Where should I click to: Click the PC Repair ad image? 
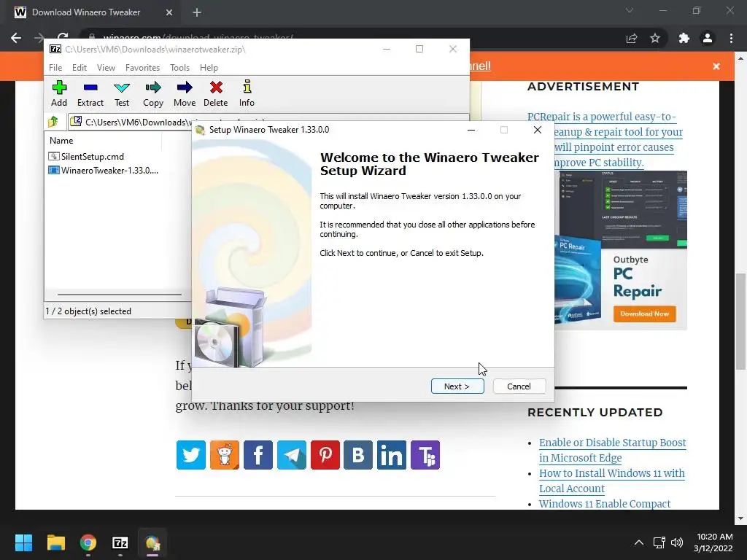click(x=621, y=250)
